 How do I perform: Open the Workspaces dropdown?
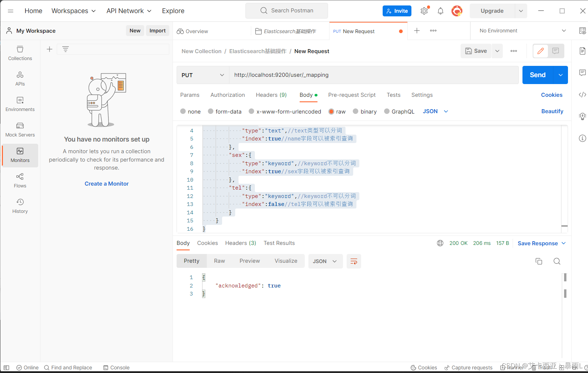(74, 11)
